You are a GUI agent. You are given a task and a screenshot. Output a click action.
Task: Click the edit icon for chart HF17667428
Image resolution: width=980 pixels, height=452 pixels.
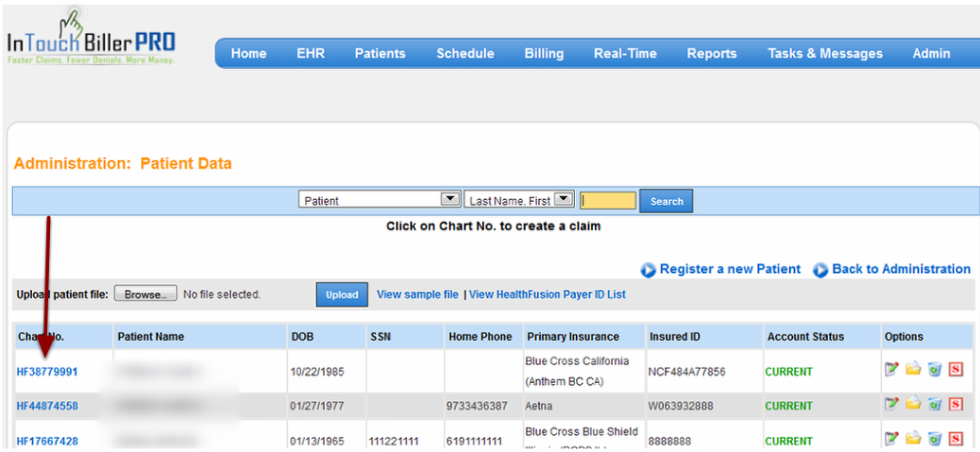coord(891,439)
